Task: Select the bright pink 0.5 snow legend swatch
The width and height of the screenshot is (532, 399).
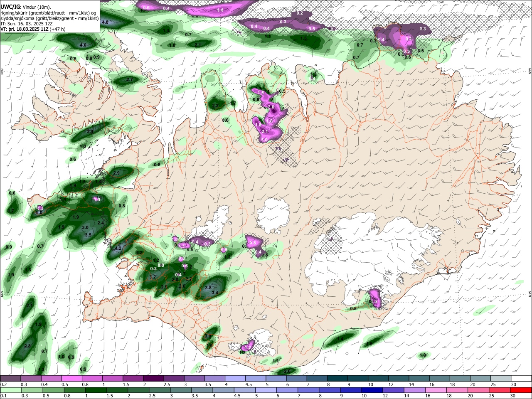Action: tap(71, 379)
